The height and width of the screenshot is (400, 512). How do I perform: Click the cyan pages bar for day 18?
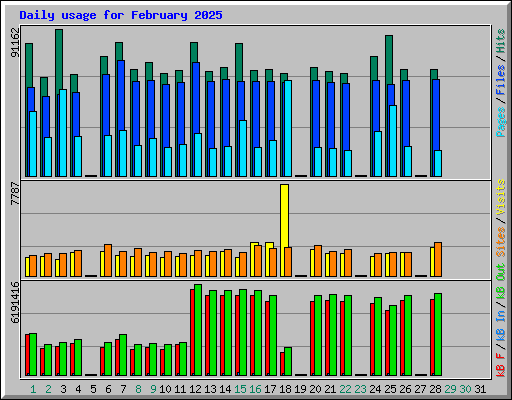click(x=288, y=128)
